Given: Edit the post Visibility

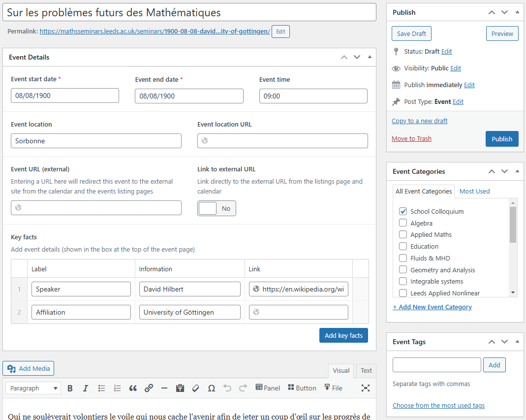Looking at the screenshot, I should [x=456, y=68].
